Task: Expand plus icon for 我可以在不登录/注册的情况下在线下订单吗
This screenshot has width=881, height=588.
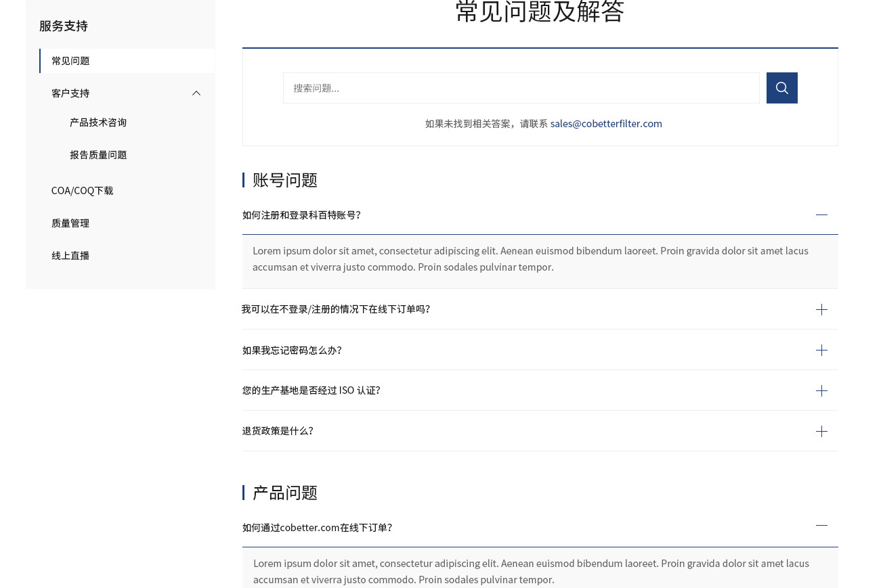Action: [x=821, y=309]
